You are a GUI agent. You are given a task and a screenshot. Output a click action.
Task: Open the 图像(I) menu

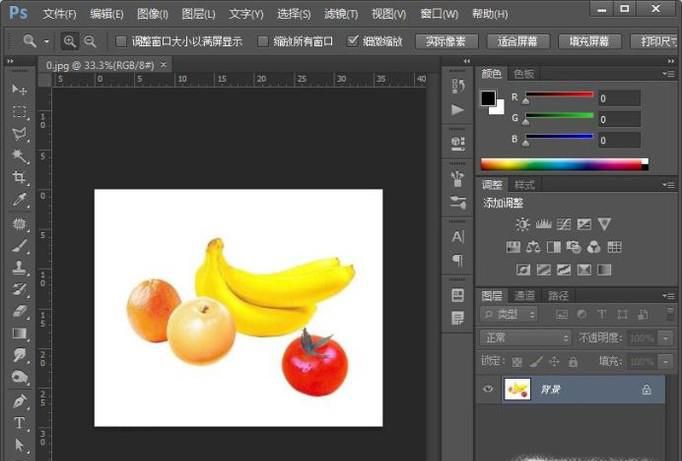tap(153, 14)
